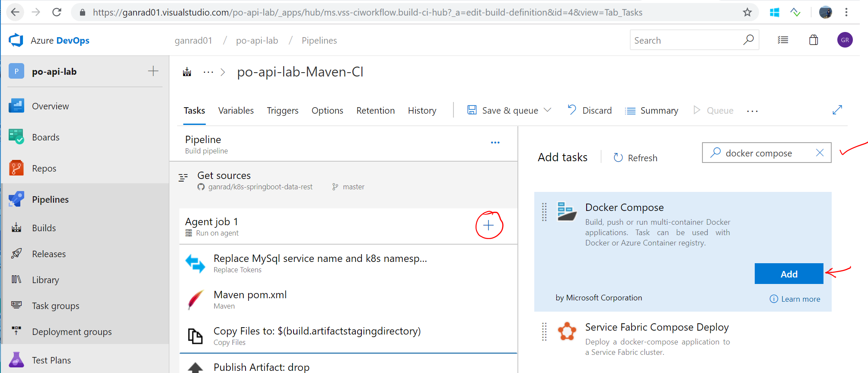868x373 pixels.
Task: Toggle full screen with the expand arrows icon
Action: click(837, 110)
